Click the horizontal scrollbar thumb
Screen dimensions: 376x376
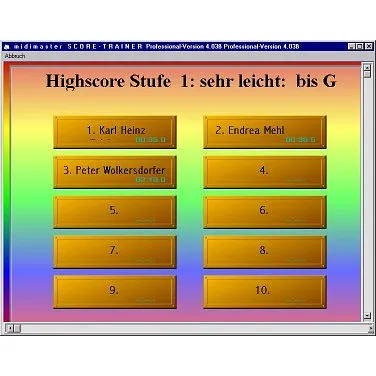17,328
